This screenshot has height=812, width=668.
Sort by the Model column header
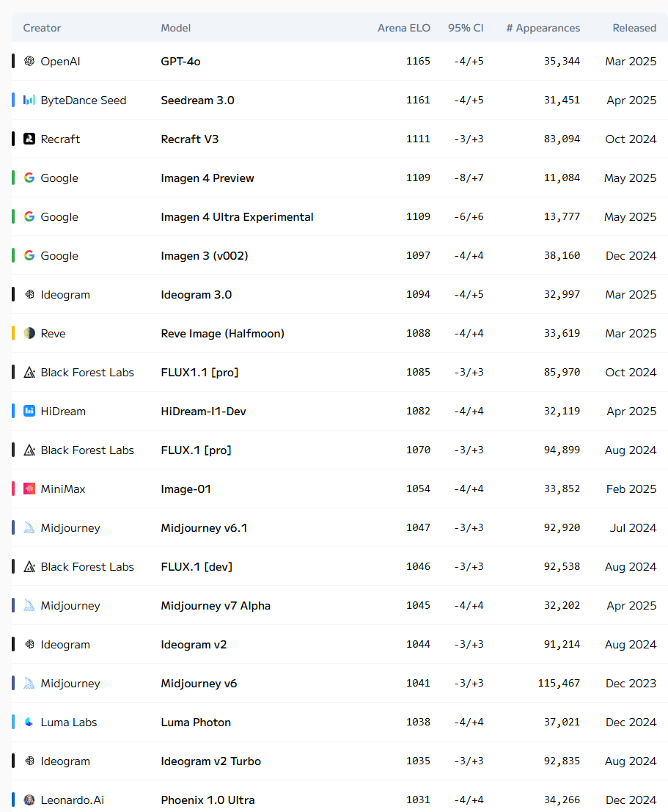[175, 28]
